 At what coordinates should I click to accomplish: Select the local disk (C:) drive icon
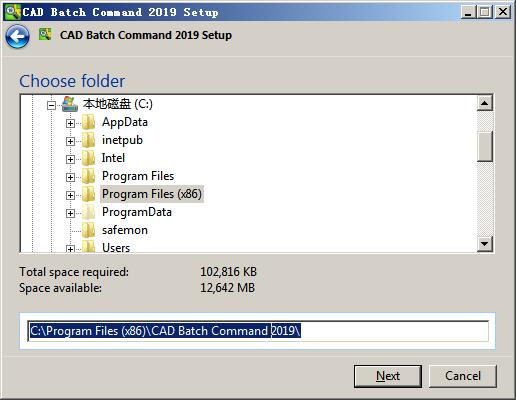(70, 104)
